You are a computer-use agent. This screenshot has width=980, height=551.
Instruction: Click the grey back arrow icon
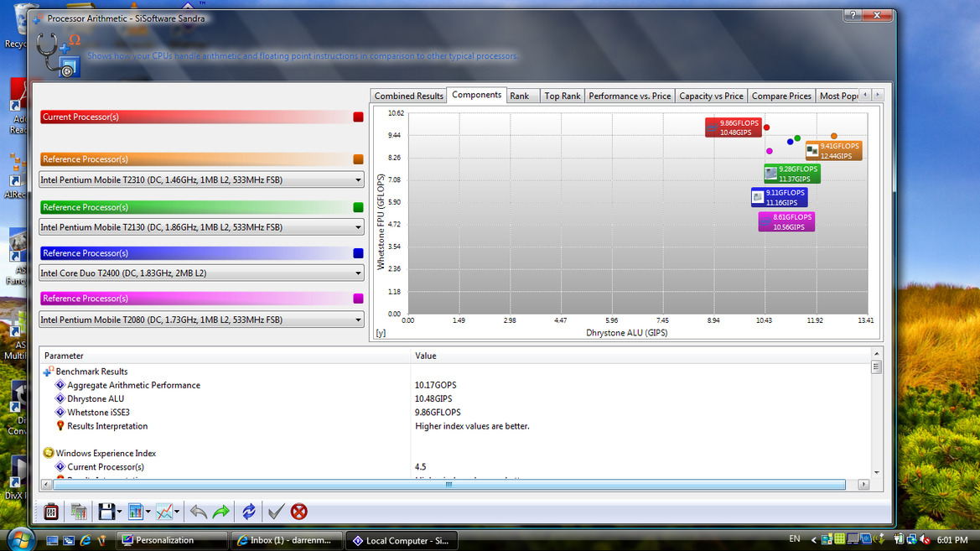pos(199,512)
